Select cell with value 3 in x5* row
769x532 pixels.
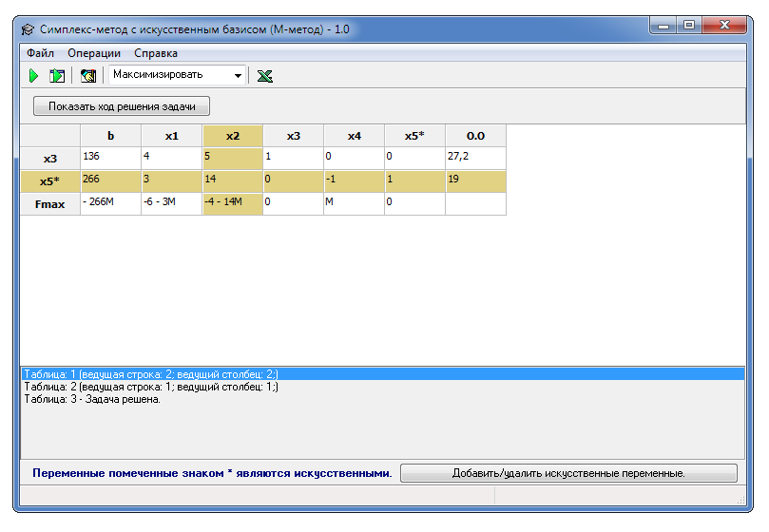click(x=172, y=180)
